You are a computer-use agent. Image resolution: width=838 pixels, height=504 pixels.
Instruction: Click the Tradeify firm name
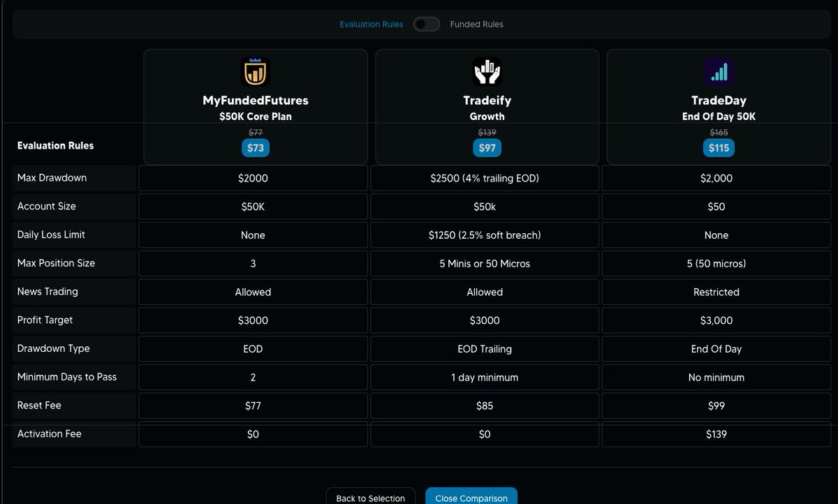(487, 101)
